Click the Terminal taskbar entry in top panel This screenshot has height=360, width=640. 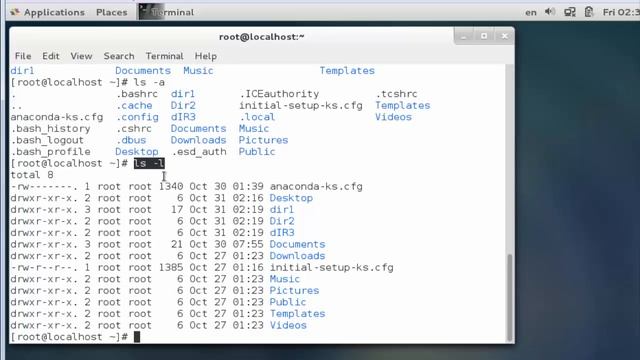coord(167,12)
